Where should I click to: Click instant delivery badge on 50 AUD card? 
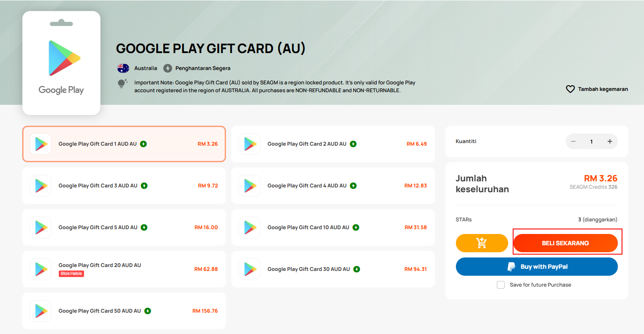pos(148,311)
